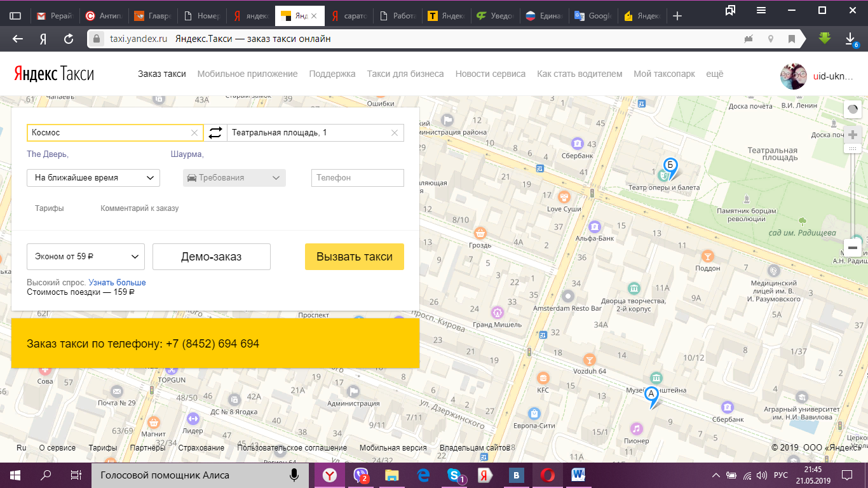Swap pickup and destination addresses

(215, 133)
